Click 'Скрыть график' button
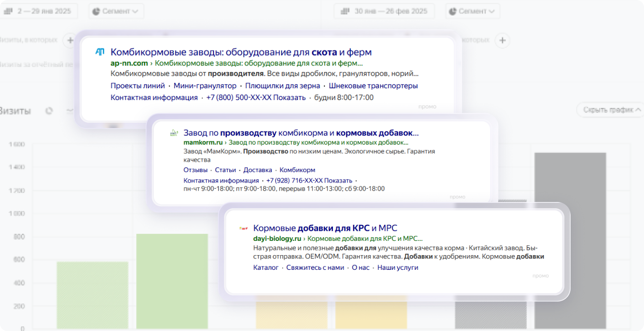Viewport: 644px width, 331px height. click(x=610, y=110)
